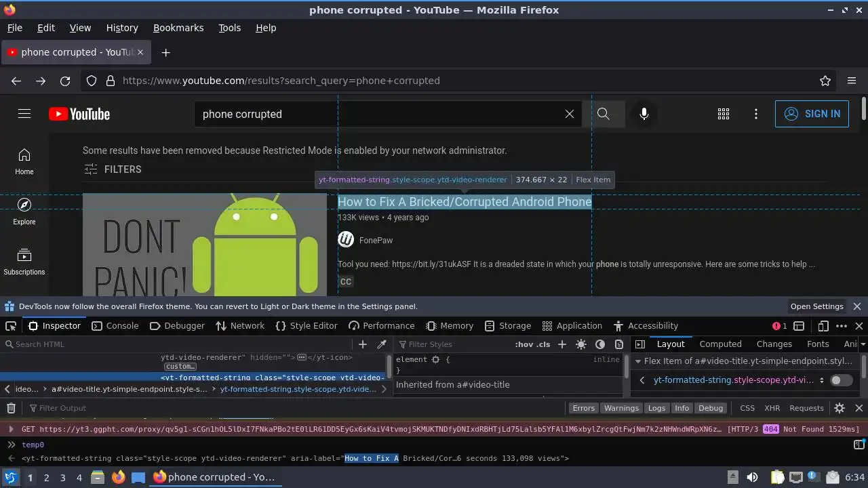Show the error count badge details

pyautogui.click(x=780, y=326)
